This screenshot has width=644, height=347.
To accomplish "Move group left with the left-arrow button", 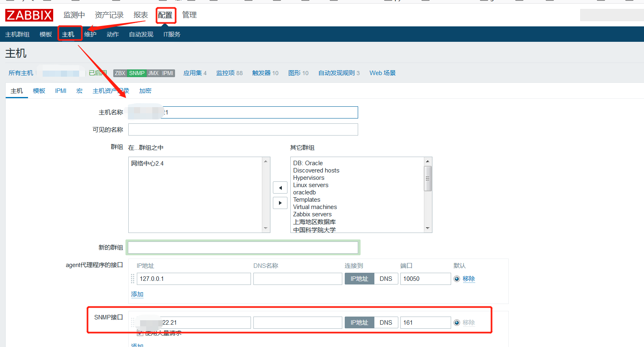I will pos(280,188).
